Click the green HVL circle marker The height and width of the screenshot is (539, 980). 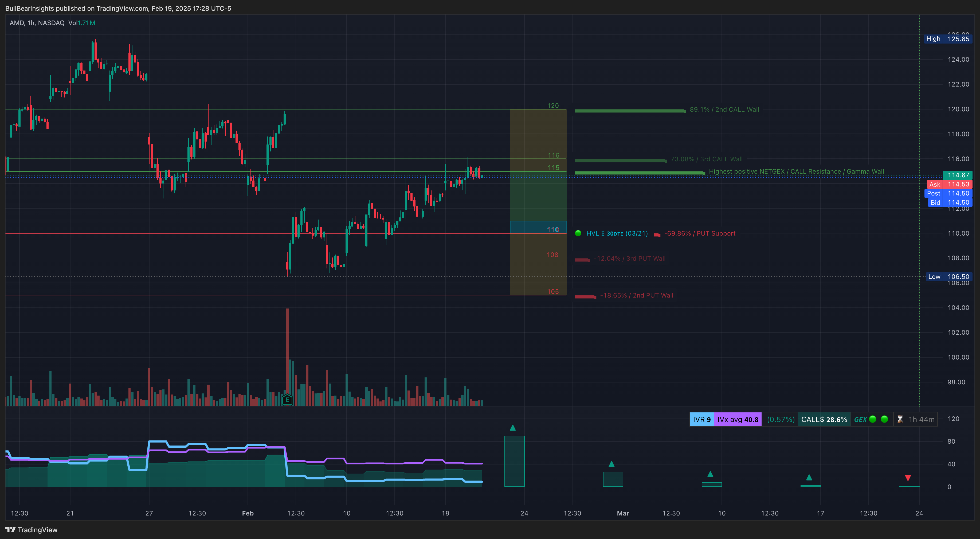click(x=578, y=233)
